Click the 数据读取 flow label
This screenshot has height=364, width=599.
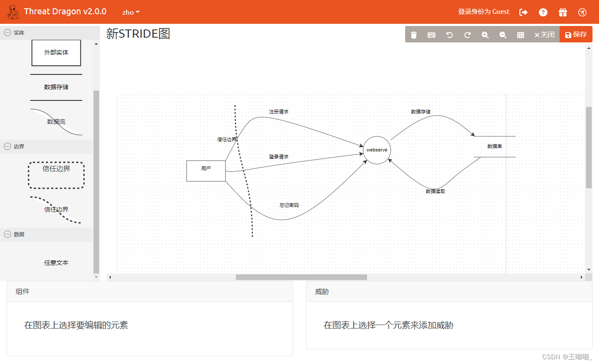coord(435,191)
